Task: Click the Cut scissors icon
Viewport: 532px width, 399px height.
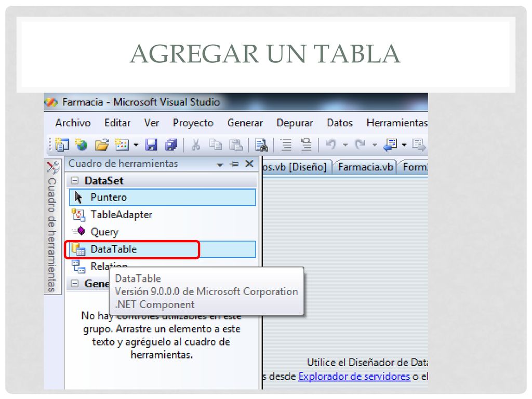Action: [x=195, y=145]
